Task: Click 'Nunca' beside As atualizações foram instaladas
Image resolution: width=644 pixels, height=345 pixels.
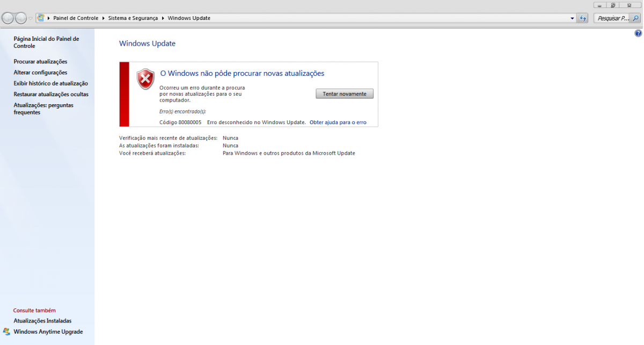Action: pos(230,146)
